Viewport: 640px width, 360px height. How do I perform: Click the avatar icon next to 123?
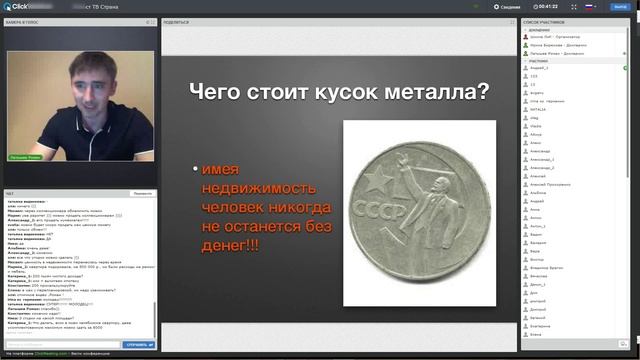click(x=526, y=76)
